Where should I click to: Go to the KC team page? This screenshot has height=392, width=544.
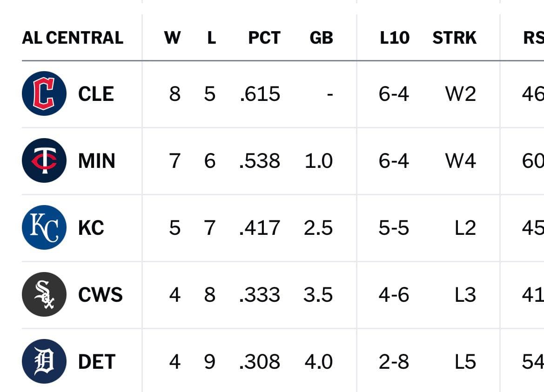[91, 228]
